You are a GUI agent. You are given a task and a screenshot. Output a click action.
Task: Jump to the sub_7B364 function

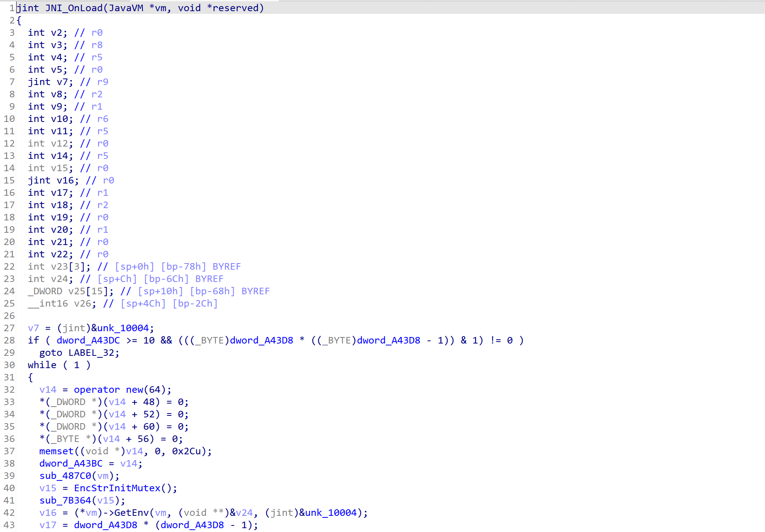click(65, 500)
